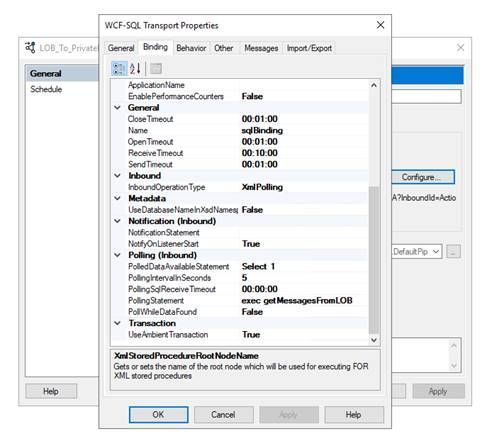The width and height of the screenshot is (482, 441).
Task: Open the General tab
Action: tap(121, 48)
